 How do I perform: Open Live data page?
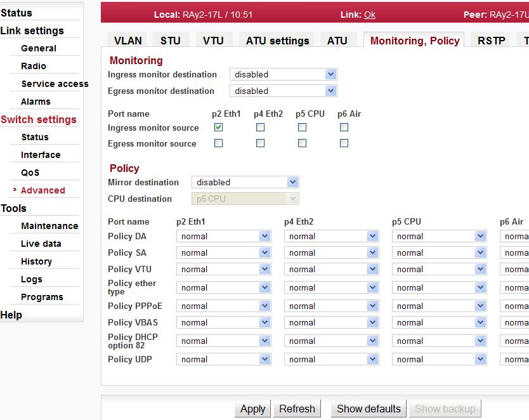tap(41, 244)
